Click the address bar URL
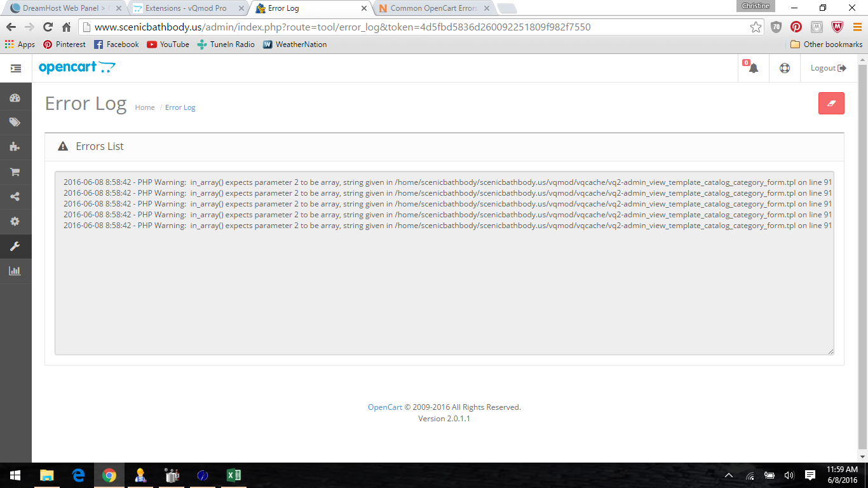This screenshot has height=488, width=868. (342, 27)
